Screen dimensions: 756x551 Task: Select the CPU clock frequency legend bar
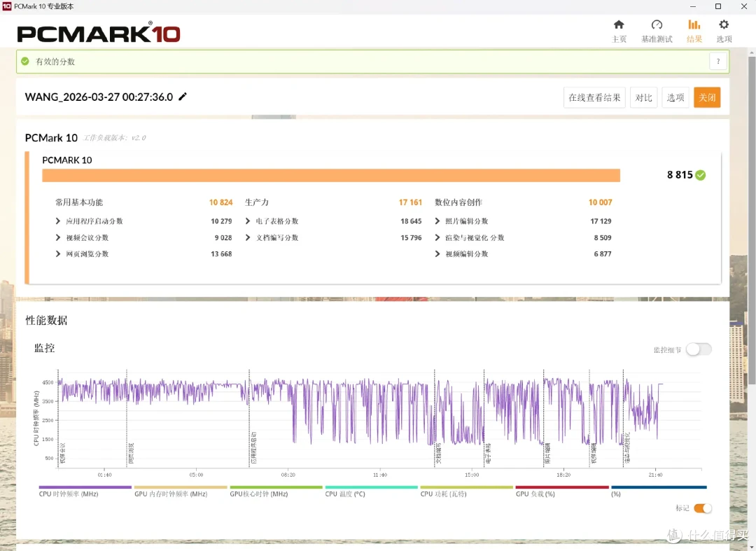[85, 487]
